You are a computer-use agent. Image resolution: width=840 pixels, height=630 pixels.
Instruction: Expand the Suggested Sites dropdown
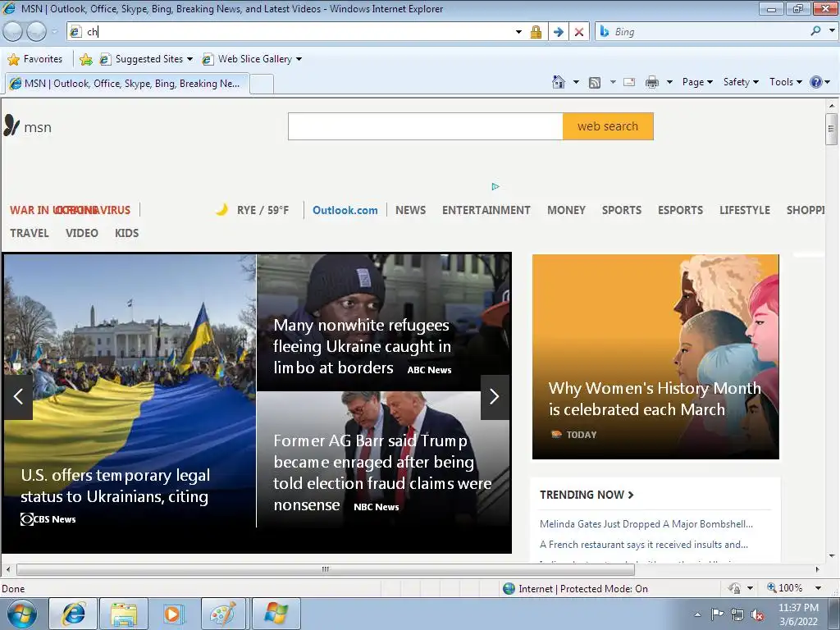pos(189,59)
